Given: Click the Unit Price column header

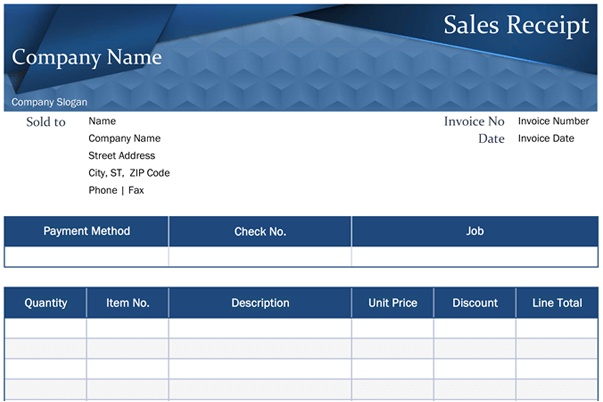Looking at the screenshot, I should [392, 303].
